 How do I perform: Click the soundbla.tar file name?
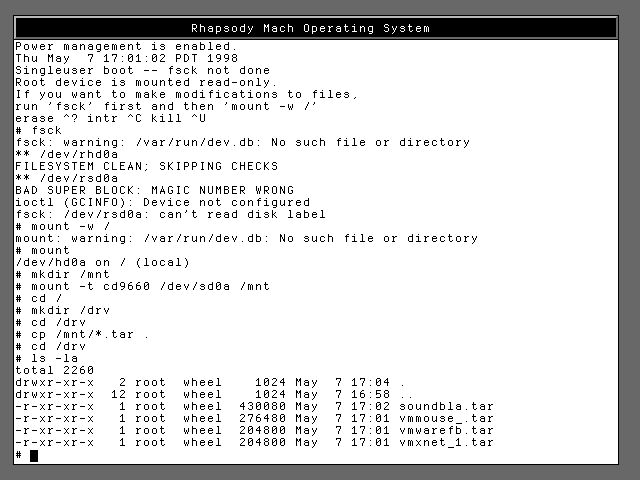pos(447,407)
